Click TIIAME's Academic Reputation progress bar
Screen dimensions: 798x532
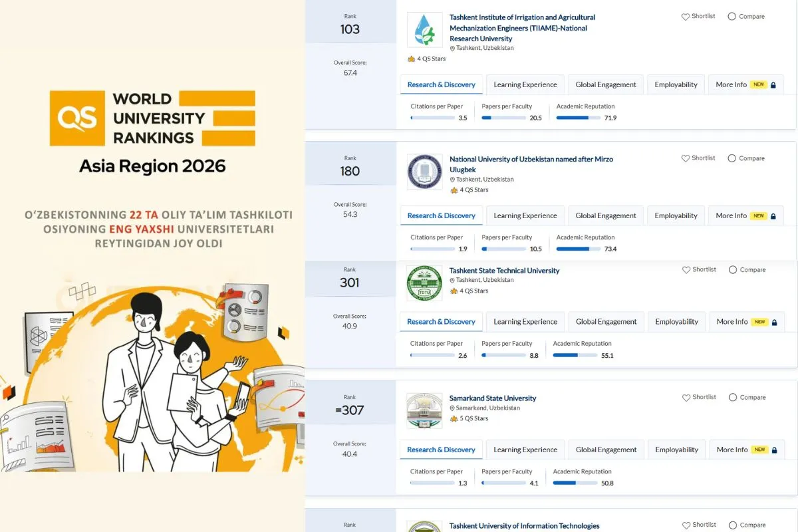point(577,118)
